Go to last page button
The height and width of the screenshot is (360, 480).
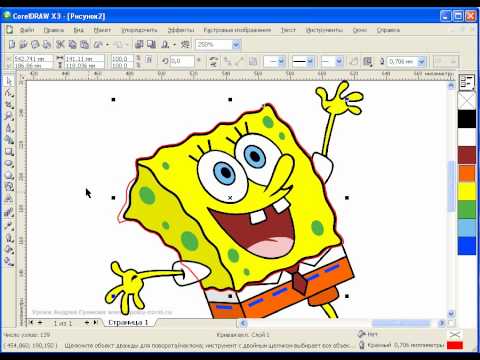[x=95, y=323]
